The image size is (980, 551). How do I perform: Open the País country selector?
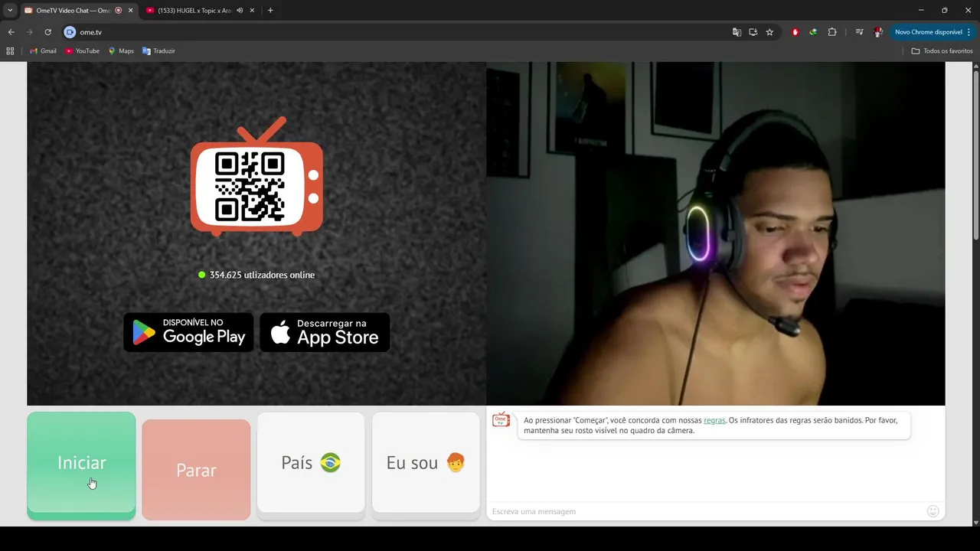coord(311,463)
